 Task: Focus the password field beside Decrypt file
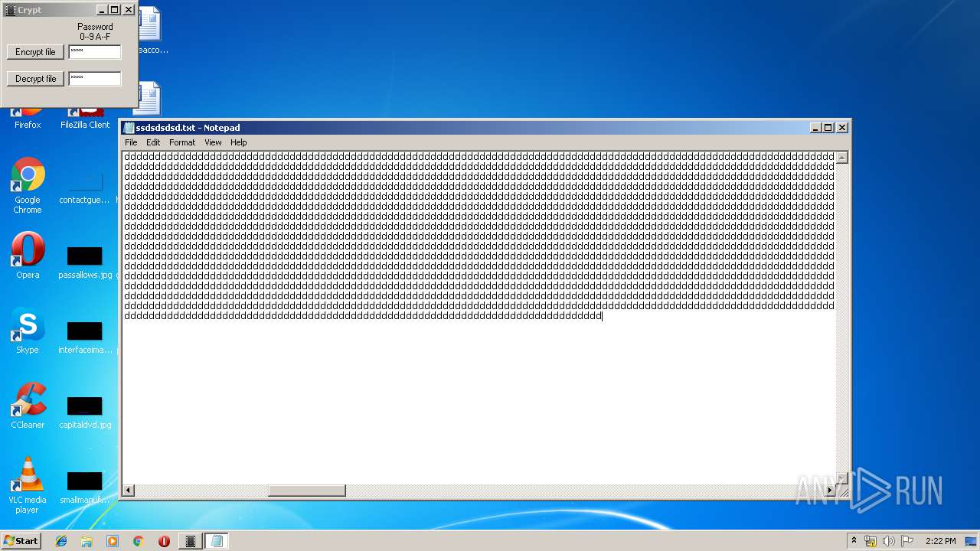coord(95,79)
